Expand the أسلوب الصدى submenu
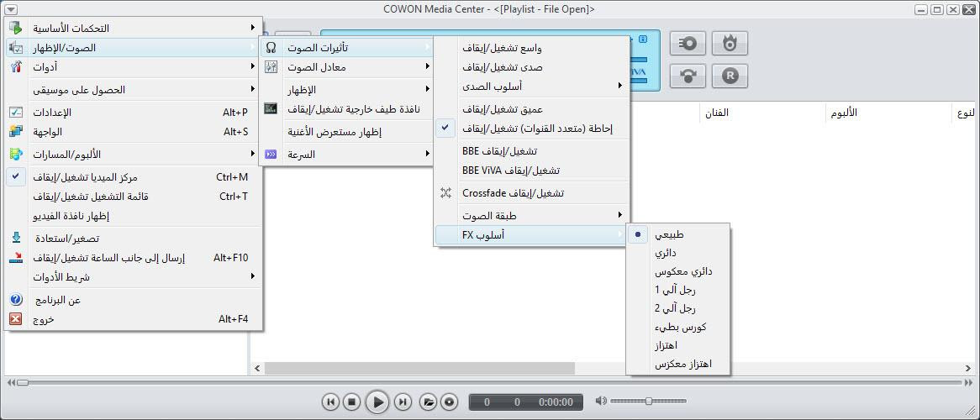Viewport: 980px width, 420px height. 532,86
